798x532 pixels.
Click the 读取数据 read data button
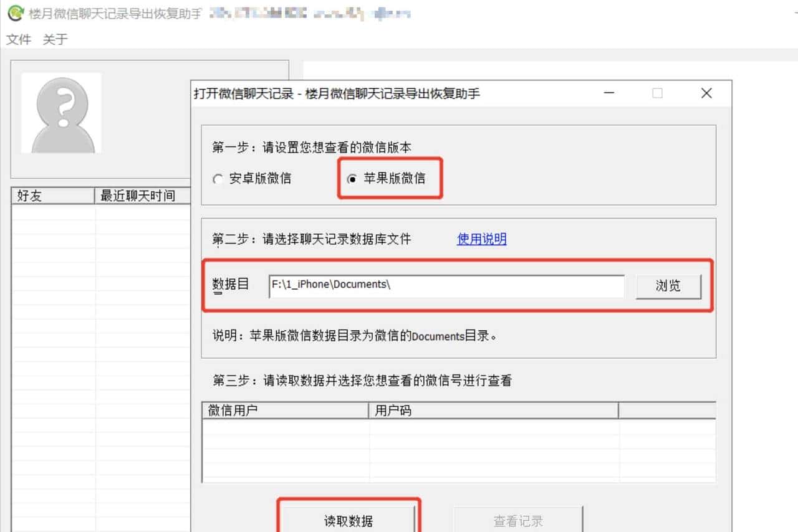tap(348, 522)
